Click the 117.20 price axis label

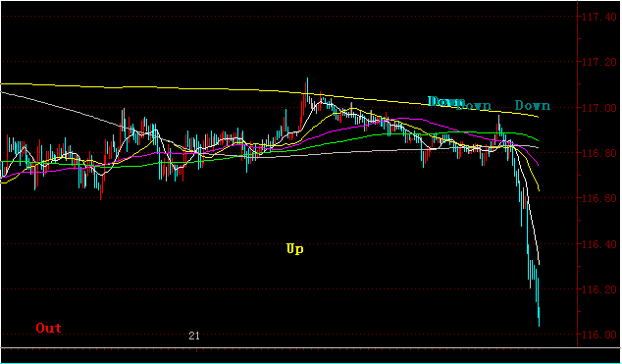(x=599, y=62)
